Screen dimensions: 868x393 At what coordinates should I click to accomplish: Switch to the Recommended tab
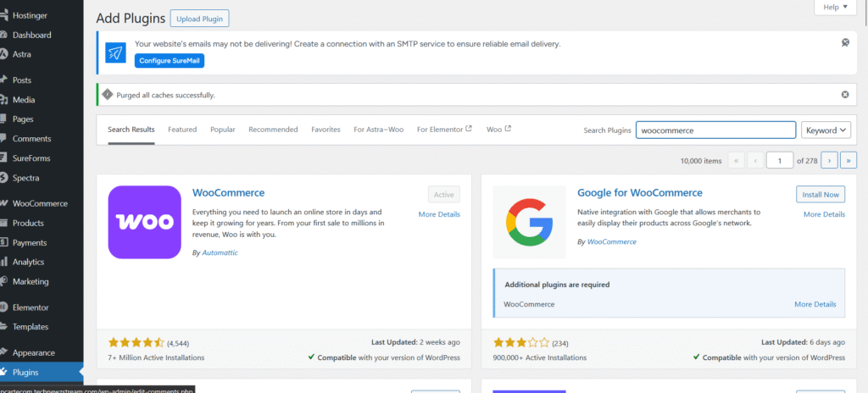[273, 130]
